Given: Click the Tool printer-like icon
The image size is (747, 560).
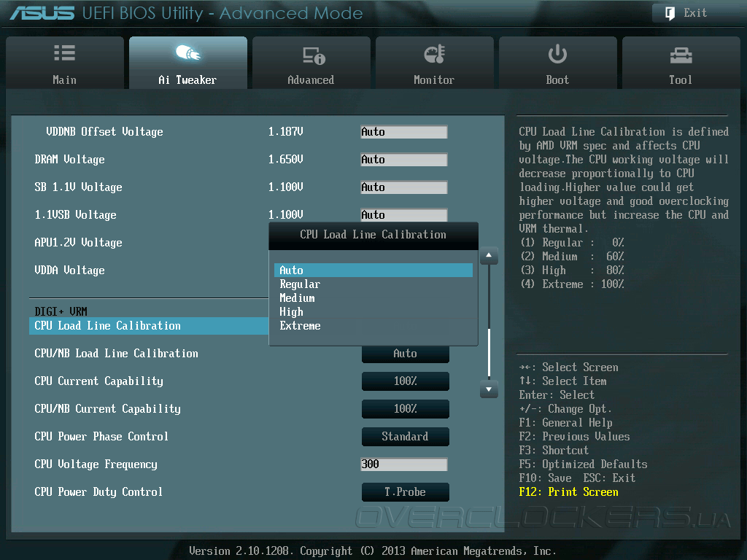Looking at the screenshot, I should pos(681,55).
